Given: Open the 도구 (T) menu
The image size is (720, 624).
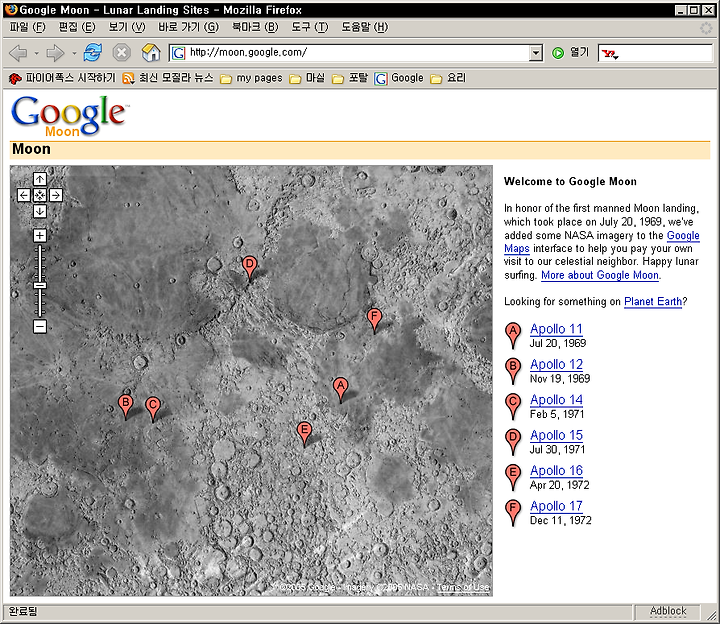Looking at the screenshot, I should coord(310,27).
